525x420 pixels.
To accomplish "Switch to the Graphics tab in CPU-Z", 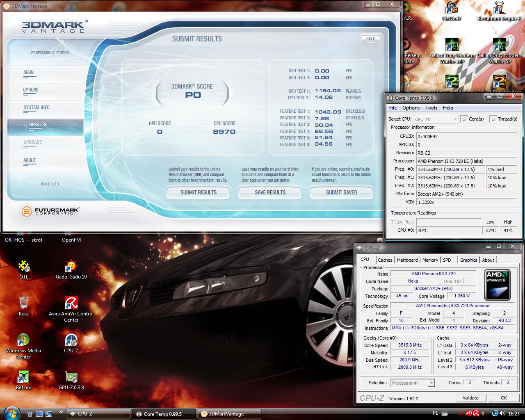I will (468, 260).
